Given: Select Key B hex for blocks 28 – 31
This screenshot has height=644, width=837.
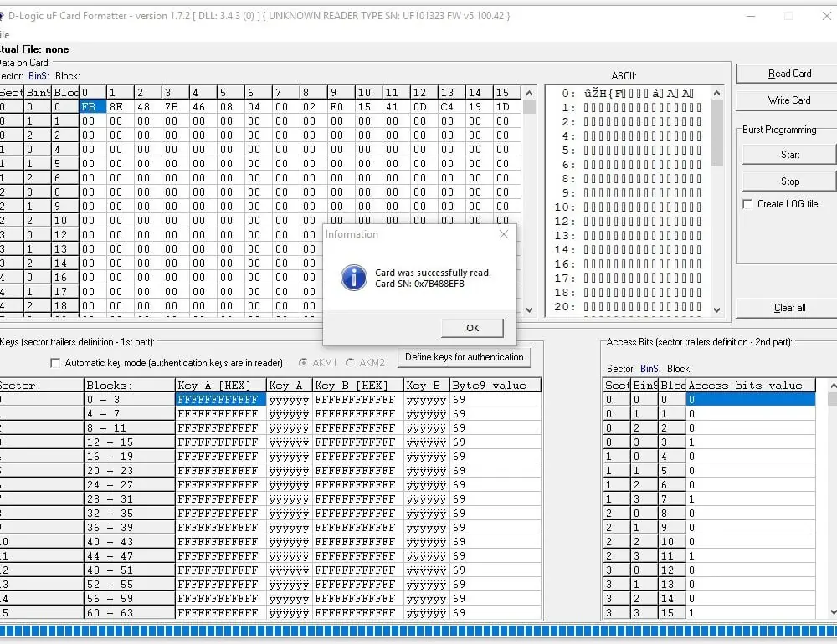Looking at the screenshot, I should click(x=358, y=498).
